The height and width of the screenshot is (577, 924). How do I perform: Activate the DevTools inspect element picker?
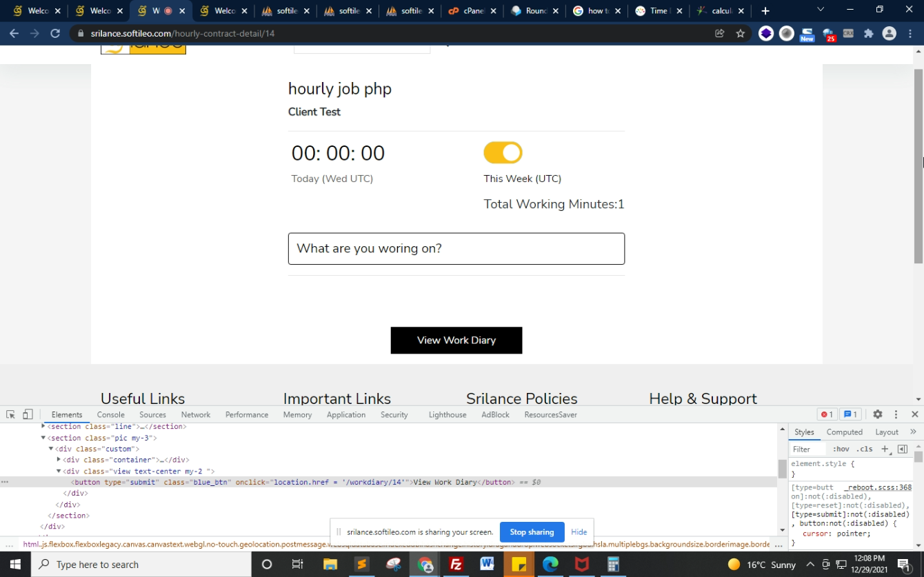click(x=10, y=414)
